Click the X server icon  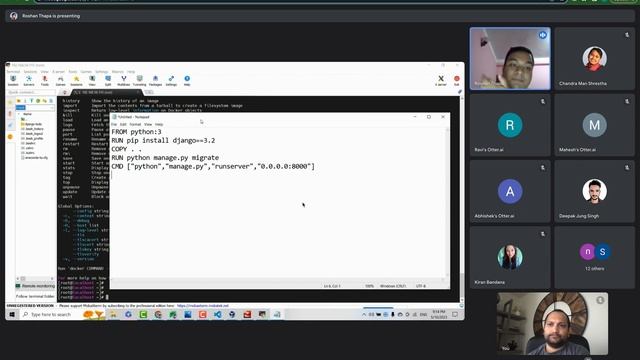441,80
